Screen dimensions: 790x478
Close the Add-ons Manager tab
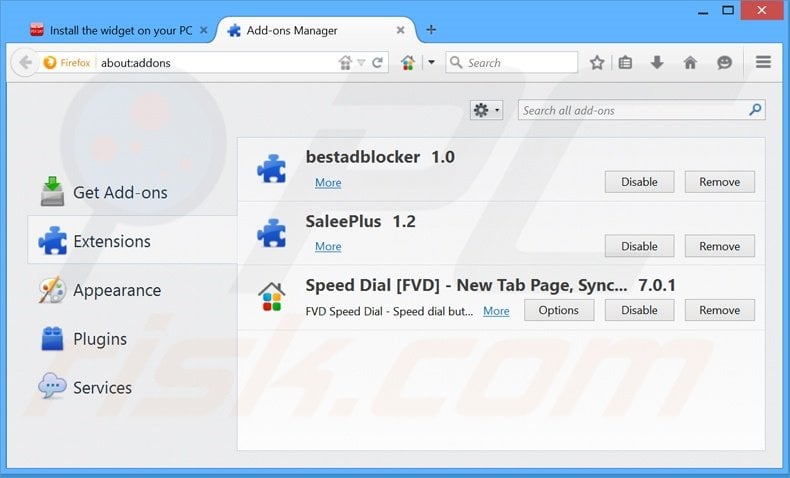[401, 30]
